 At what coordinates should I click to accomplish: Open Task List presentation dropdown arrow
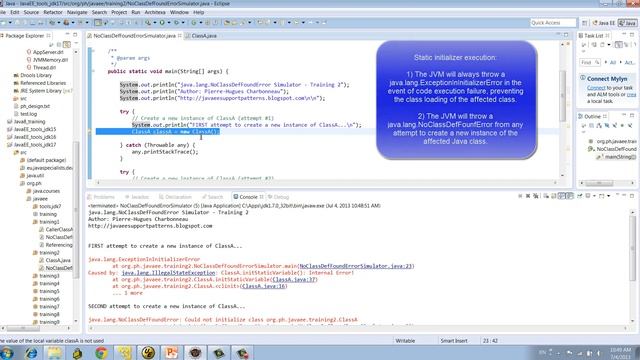coord(609,44)
